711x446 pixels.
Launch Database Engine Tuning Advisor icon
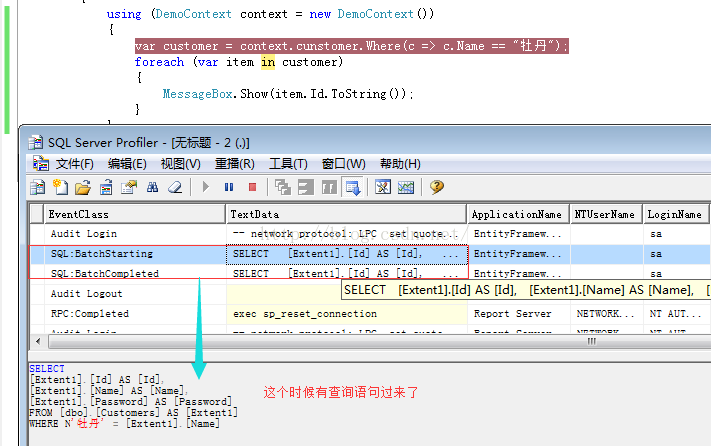(383, 187)
